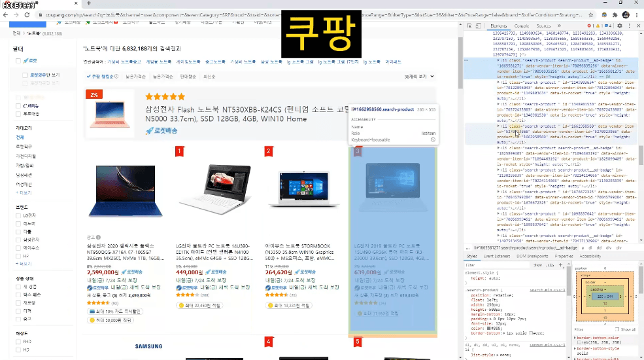644x360 pixels.
Task: Sort by 최신순 newest
Action: click(x=209, y=77)
